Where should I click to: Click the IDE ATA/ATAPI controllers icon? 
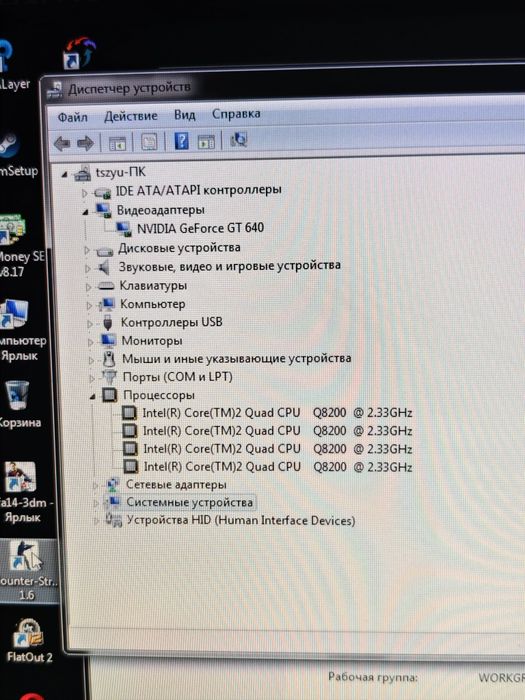point(102,193)
